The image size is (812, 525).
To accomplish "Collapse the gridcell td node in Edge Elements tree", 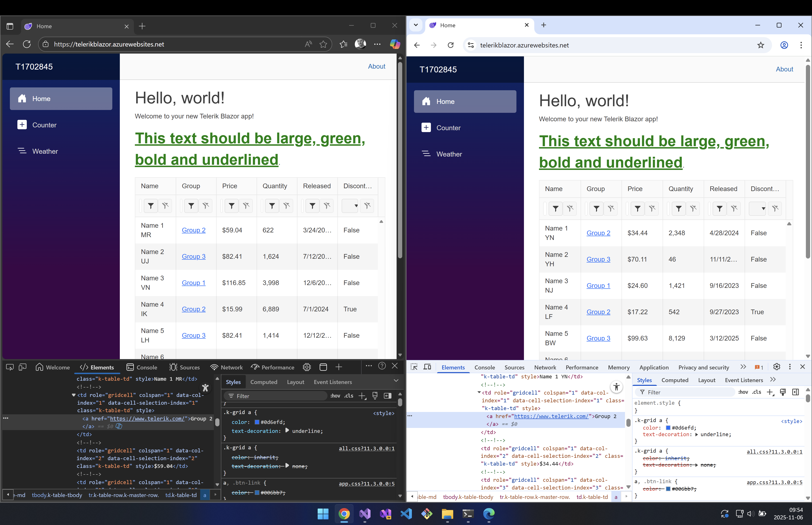I will (x=74, y=395).
